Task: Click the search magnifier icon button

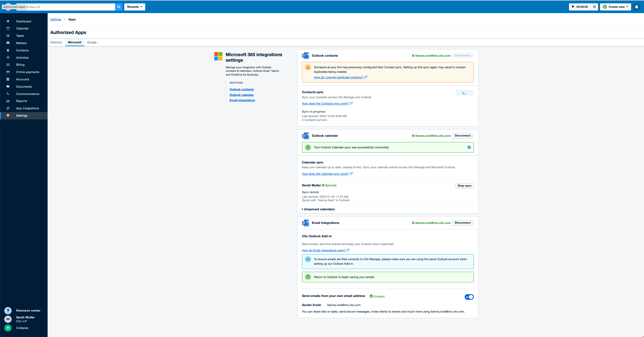Action: [119, 7]
